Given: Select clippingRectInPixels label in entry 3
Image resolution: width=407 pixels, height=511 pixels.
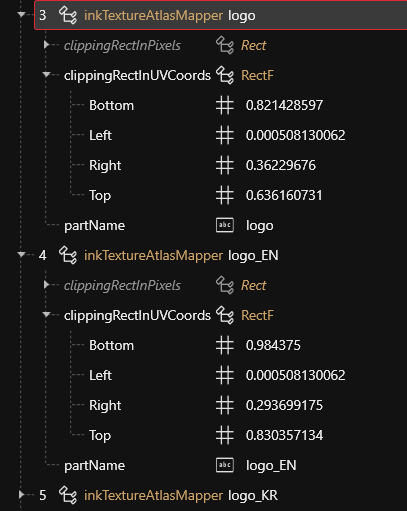Looking at the screenshot, I should pos(122,46).
